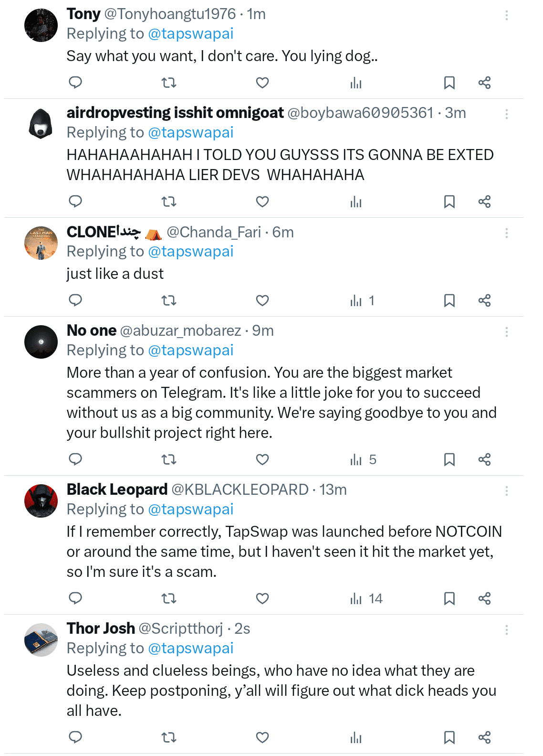
Task: Open @tapswapai link in Tony's reply
Action: click(x=190, y=34)
